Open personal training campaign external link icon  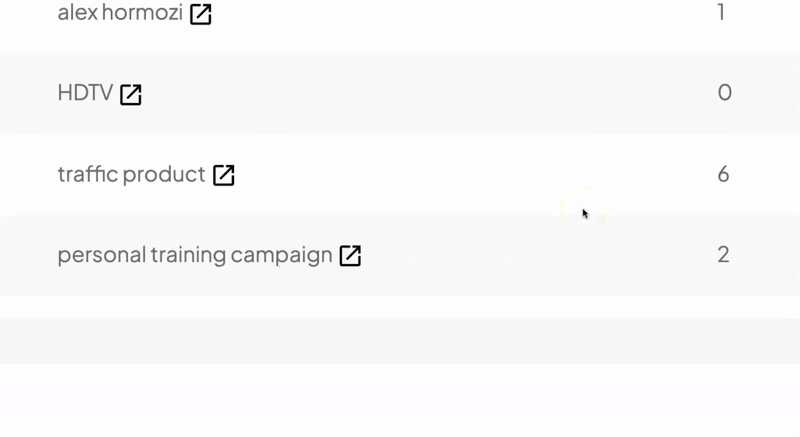coord(351,256)
